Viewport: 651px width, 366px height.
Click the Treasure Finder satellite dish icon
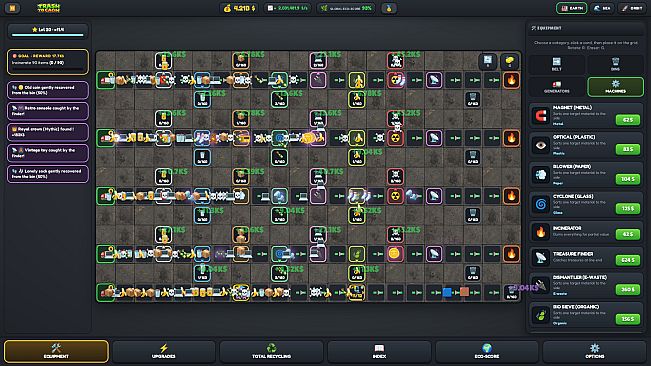[x=541, y=258]
